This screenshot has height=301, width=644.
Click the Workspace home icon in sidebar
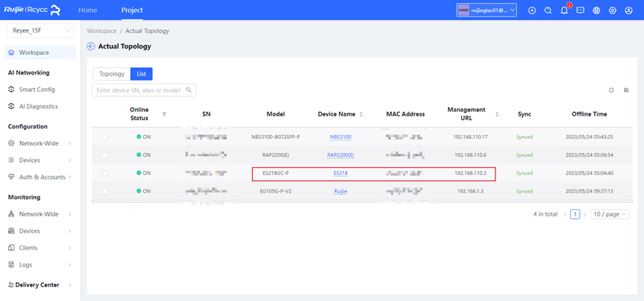pyautogui.click(x=11, y=52)
